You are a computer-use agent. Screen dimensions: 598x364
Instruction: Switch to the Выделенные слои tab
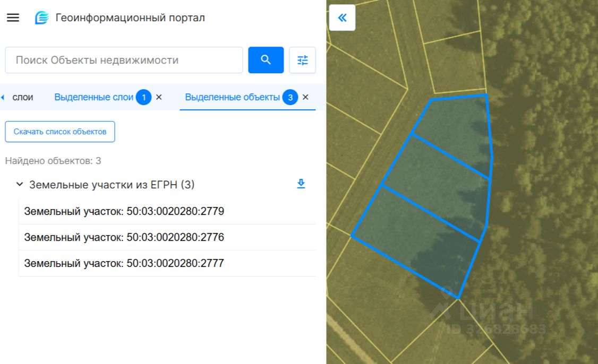click(94, 97)
